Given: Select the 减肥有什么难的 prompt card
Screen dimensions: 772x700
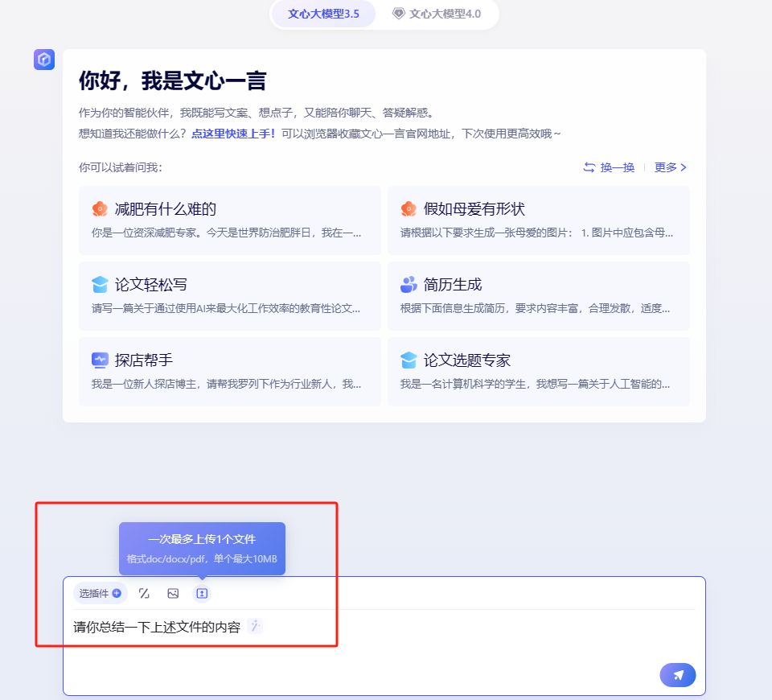Looking at the screenshot, I should coord(230,220).
